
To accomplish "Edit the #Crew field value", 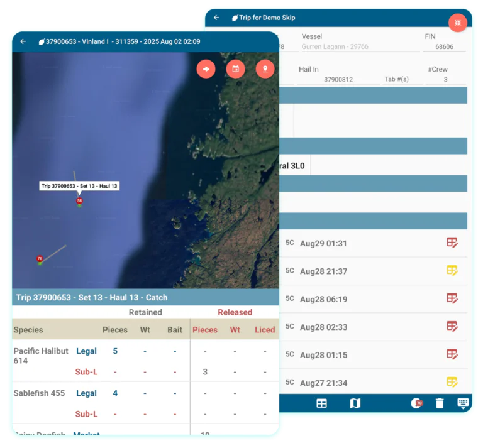I will [x=445, y=80].
